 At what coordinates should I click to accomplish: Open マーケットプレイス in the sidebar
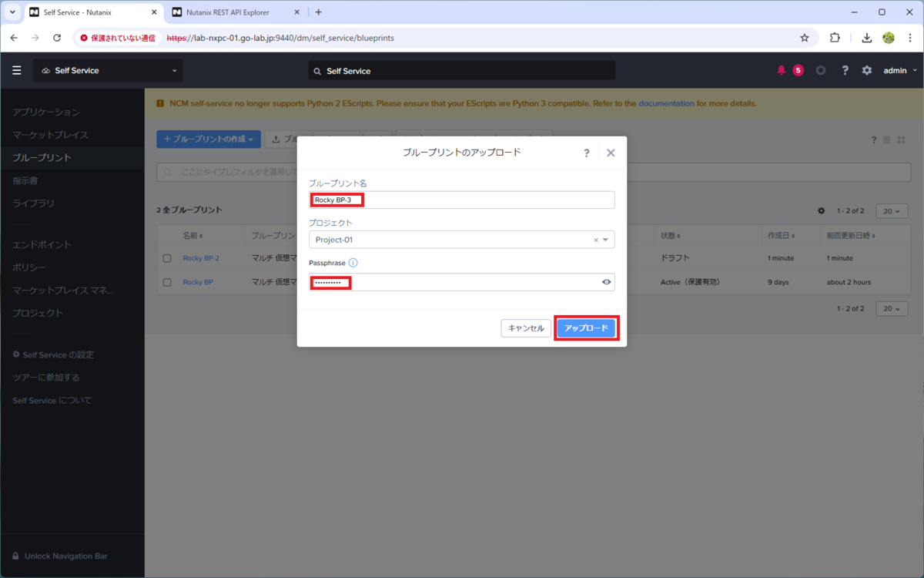pyautogui.click(x=50, y=135)
